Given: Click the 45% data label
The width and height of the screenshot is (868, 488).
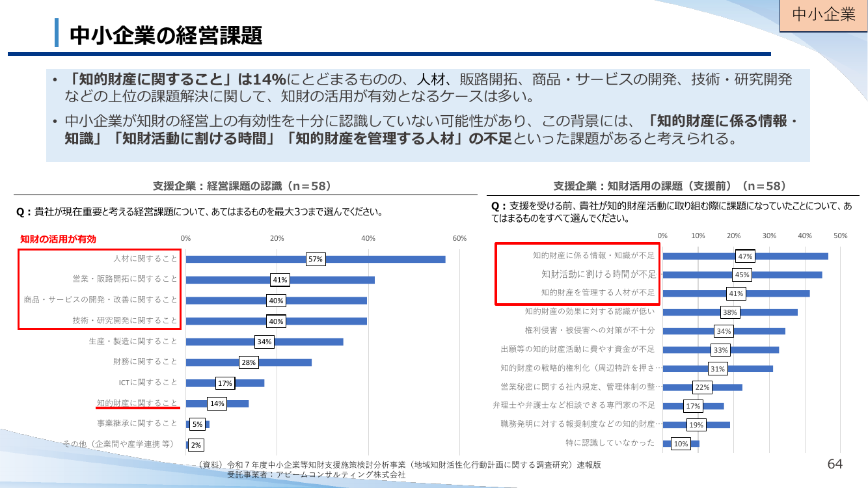Looking at the screenshot, I should pos(742,275).
